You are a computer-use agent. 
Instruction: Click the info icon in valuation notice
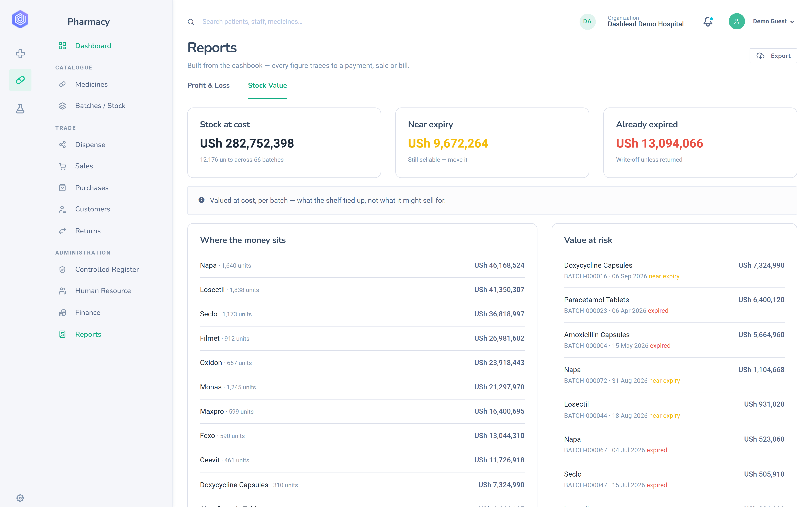[201, 200]
